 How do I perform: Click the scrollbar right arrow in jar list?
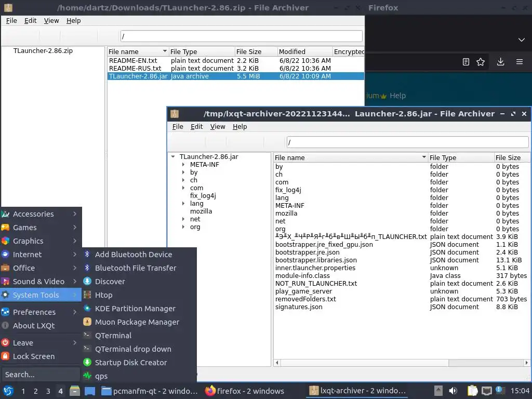coord(526,363)
